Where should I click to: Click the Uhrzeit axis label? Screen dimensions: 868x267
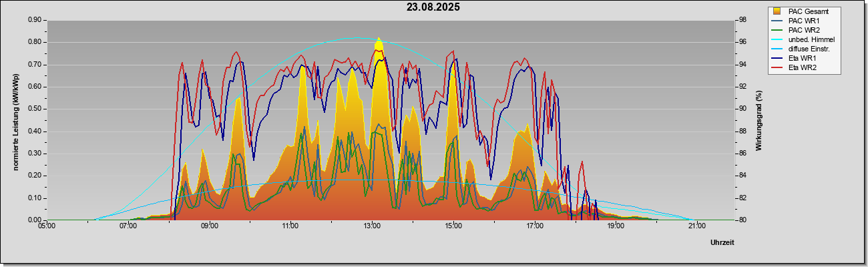click(x=722, y=242)
